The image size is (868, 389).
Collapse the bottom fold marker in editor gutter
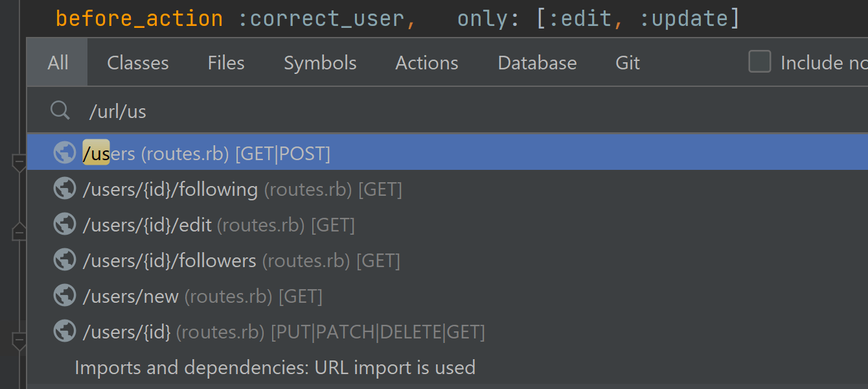(19, 340)
